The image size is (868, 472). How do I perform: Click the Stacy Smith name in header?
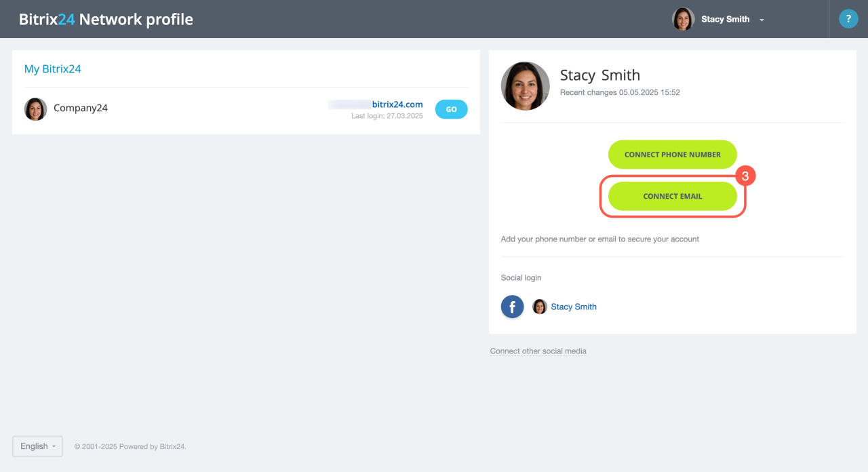(725, 19)
